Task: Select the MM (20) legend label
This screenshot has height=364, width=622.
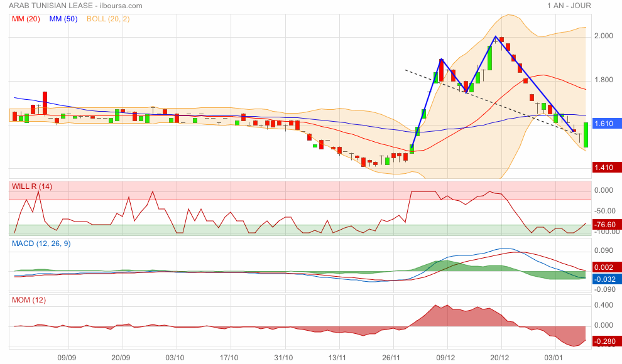Action: tap(26, 19)
